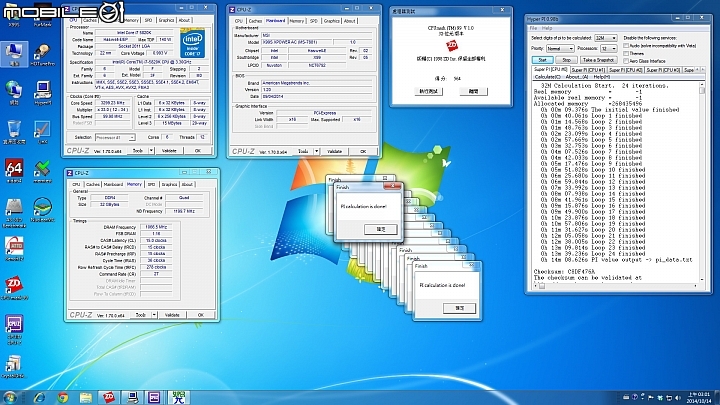Click the Start button in Hyper PI
The width and height of the screenshot is (720, 405).
tap(542, 60)
